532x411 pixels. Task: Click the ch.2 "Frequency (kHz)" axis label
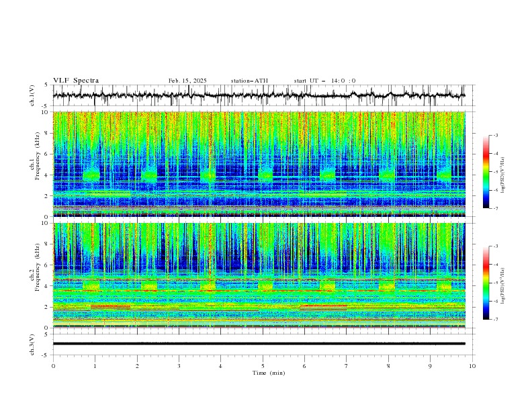tap(38, 267)
